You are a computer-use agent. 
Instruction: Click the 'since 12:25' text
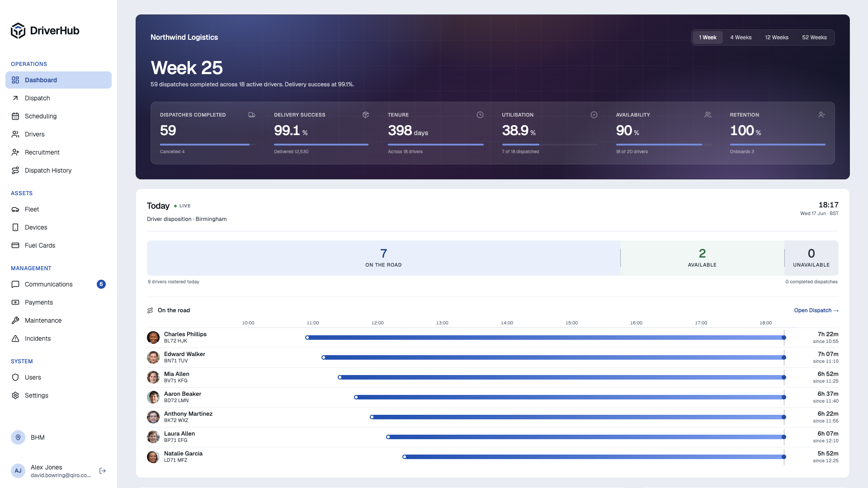pos(826,461)
